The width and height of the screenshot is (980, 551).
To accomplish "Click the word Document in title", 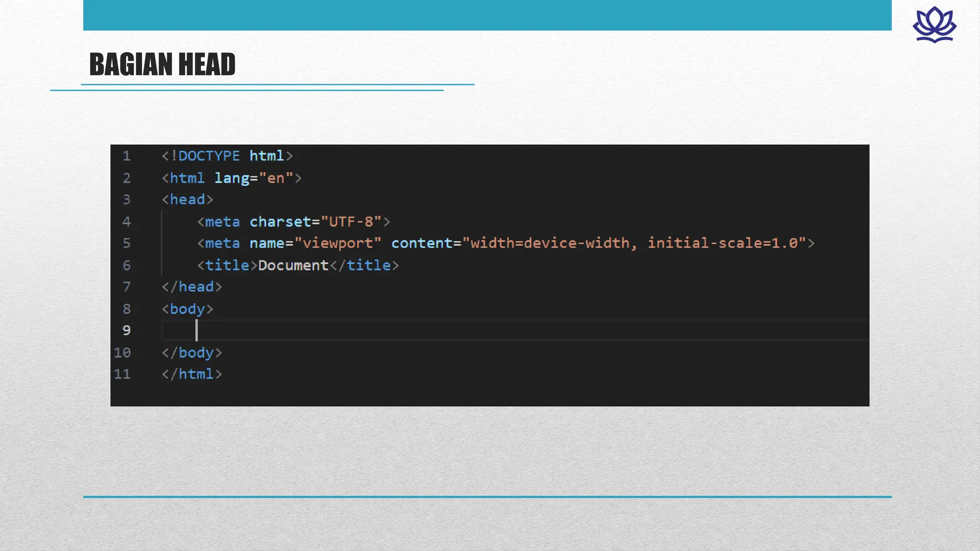I will [x=293, y=265].
